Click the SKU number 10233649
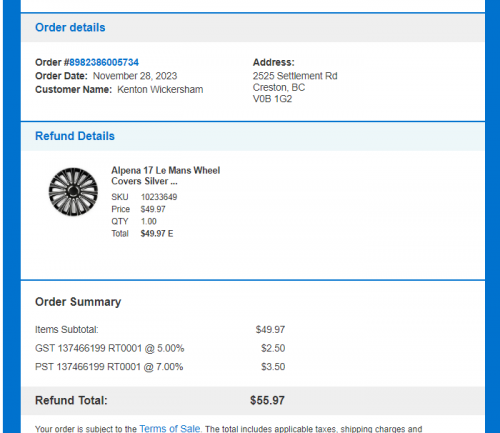This screenshot has width=500, height=433. pyautogui.click(x=159, y=197)
